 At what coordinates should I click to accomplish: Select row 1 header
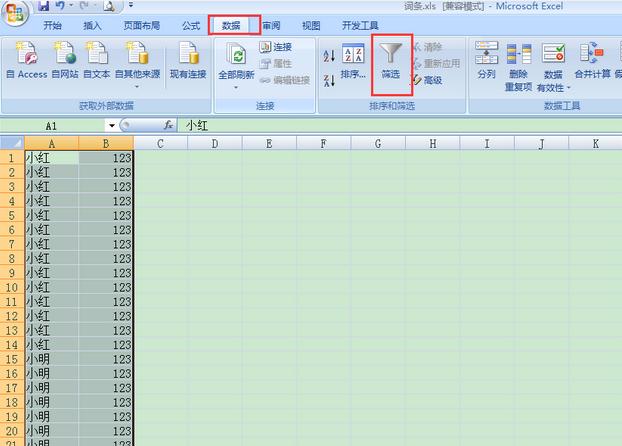pyautogui.click(x=12, y=158)
